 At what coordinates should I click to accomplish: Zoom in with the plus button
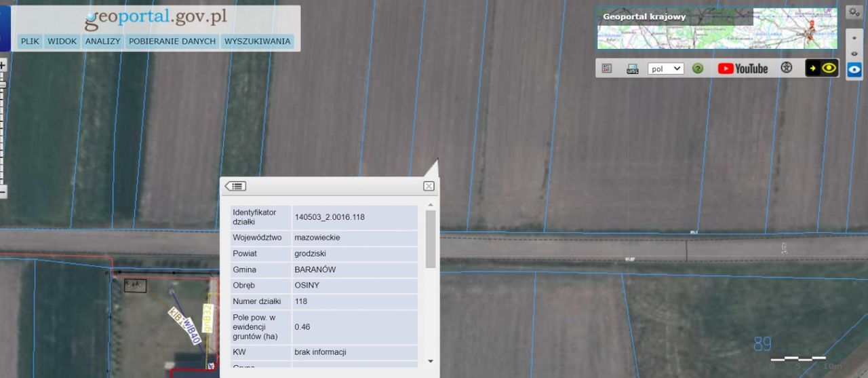2,65
